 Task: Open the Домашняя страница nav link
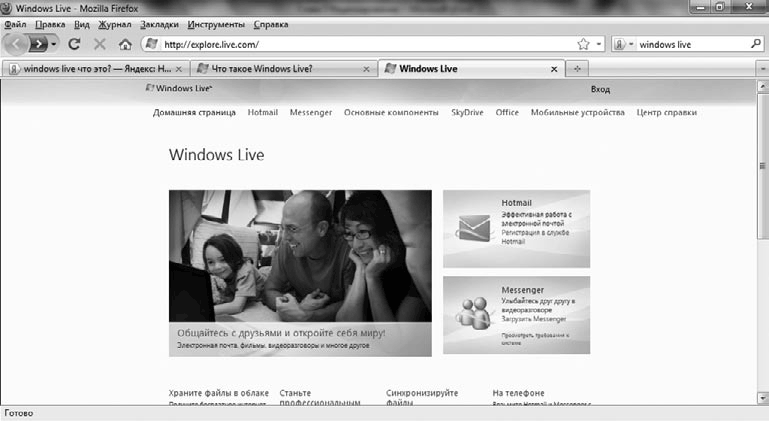[194, 112]
